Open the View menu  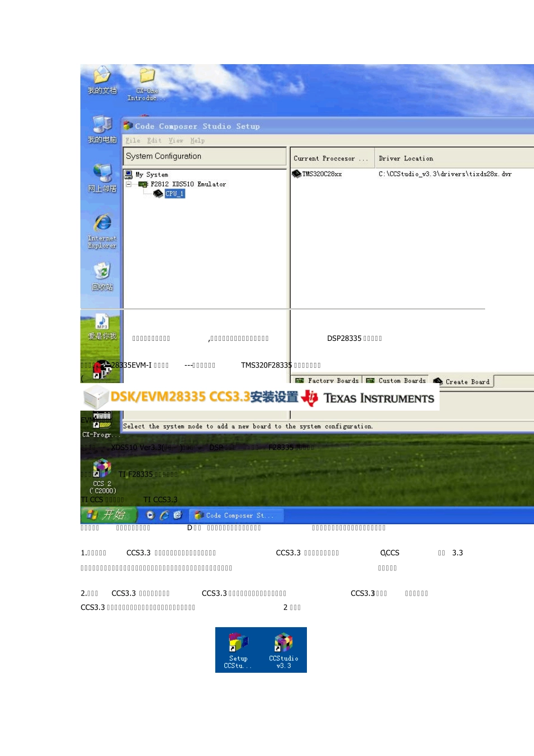coord(176,141)
